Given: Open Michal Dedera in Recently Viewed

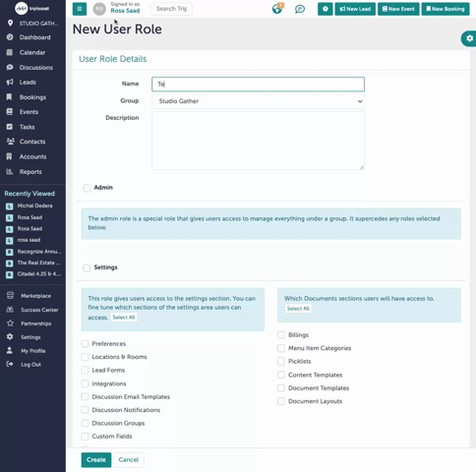Looking at the screenshot, I should coord(34,206).
